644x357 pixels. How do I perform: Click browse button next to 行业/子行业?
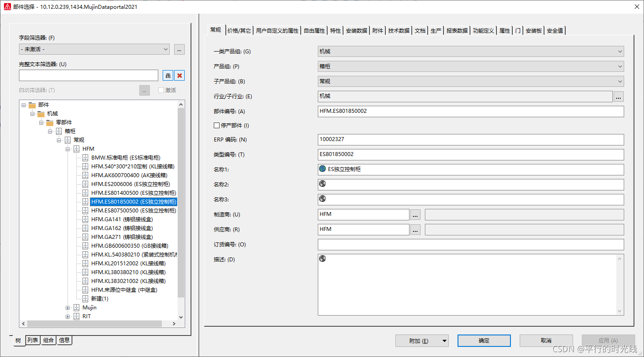pyautogui.click(x=618, y=97)
